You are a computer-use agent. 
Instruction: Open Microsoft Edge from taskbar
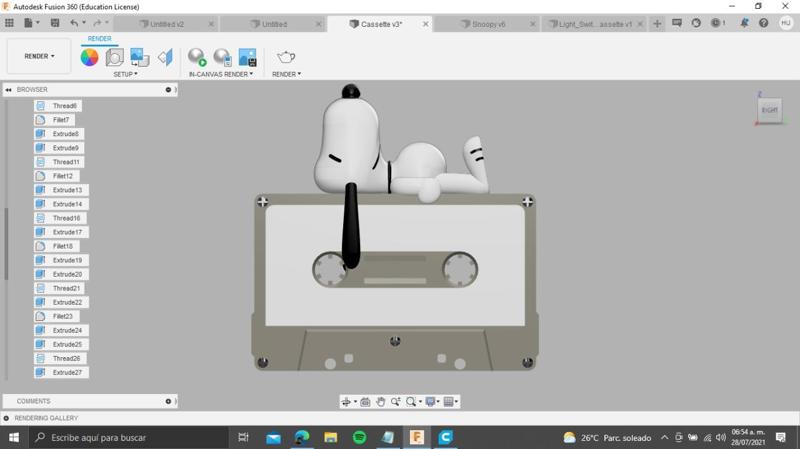302,437
